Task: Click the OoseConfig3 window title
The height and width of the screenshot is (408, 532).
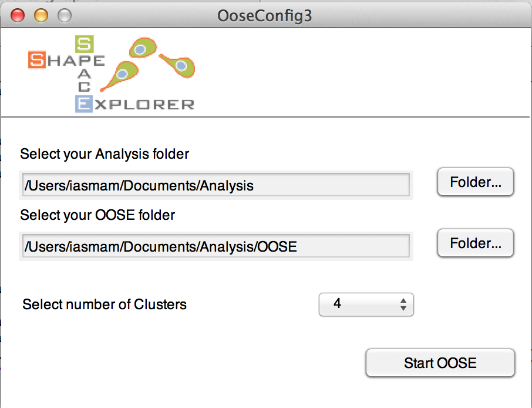Action: click(x=265, y=16)
